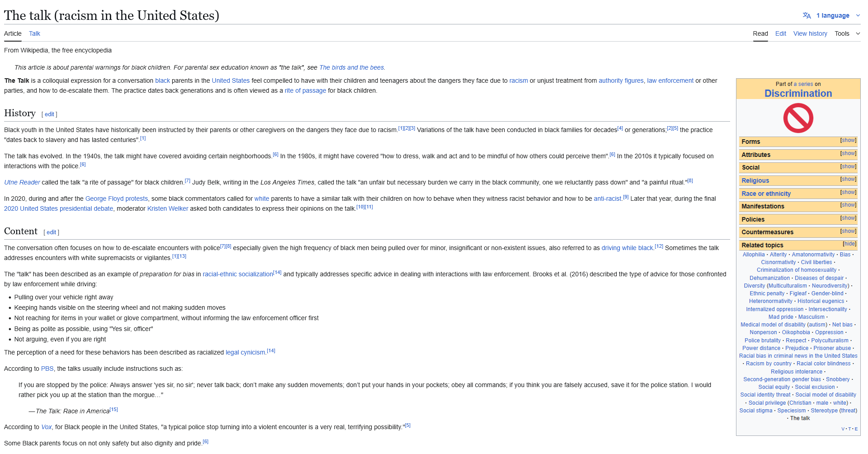868x454 pixels.
Task: Show the Forms section in sidebar
Action: point(848,141)
